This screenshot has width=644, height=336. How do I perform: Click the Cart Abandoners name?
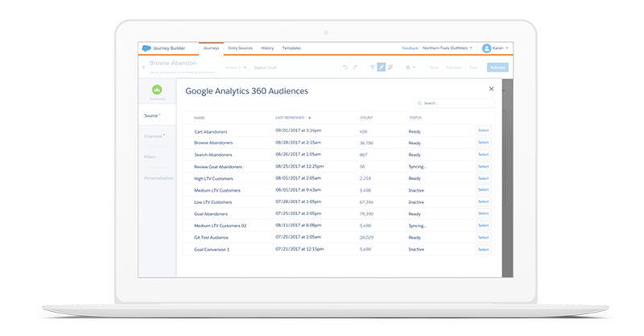point(211,131)
